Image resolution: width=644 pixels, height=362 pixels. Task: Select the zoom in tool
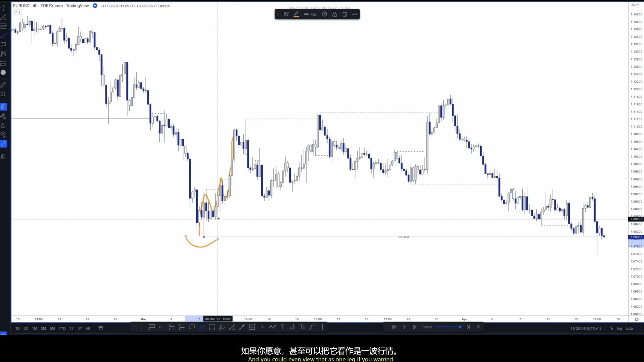click(x=3, y=94)
